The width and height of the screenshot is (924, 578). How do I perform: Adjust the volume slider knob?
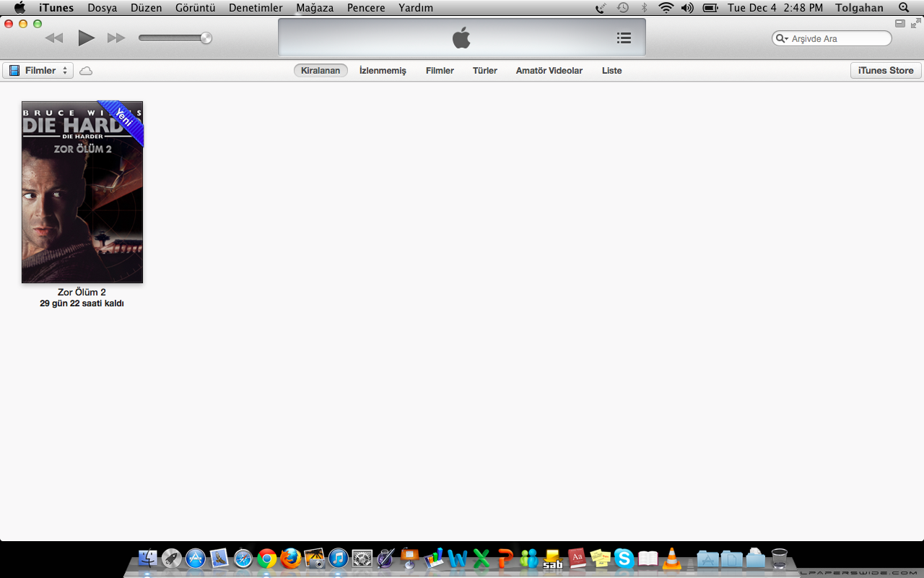click(206, 38)
